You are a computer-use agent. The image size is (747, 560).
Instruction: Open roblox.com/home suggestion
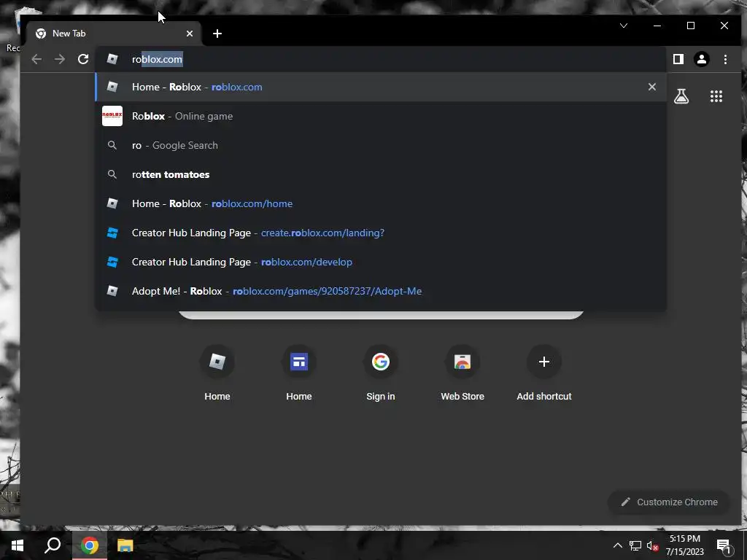pos(381,203)
